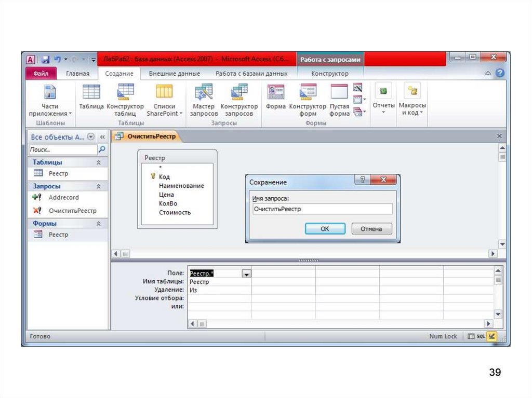Image resolution: width=532 pixels, height=398 pixels.
Task: Switch to datasheet view in status bar
Action: pyautogui.click(x=471, y=336)
